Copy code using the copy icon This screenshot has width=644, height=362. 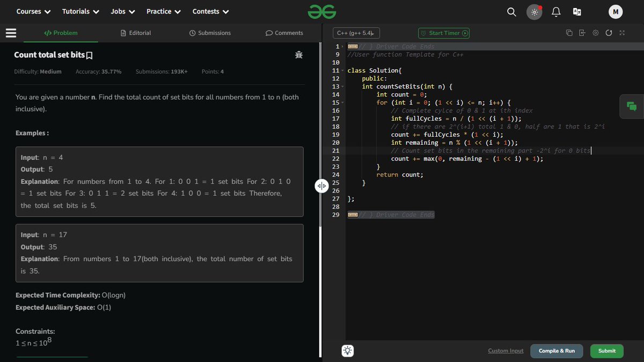[569, 33]
